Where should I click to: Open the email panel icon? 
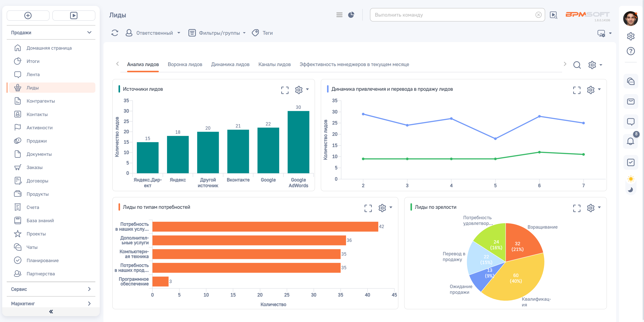click(630, 101)
